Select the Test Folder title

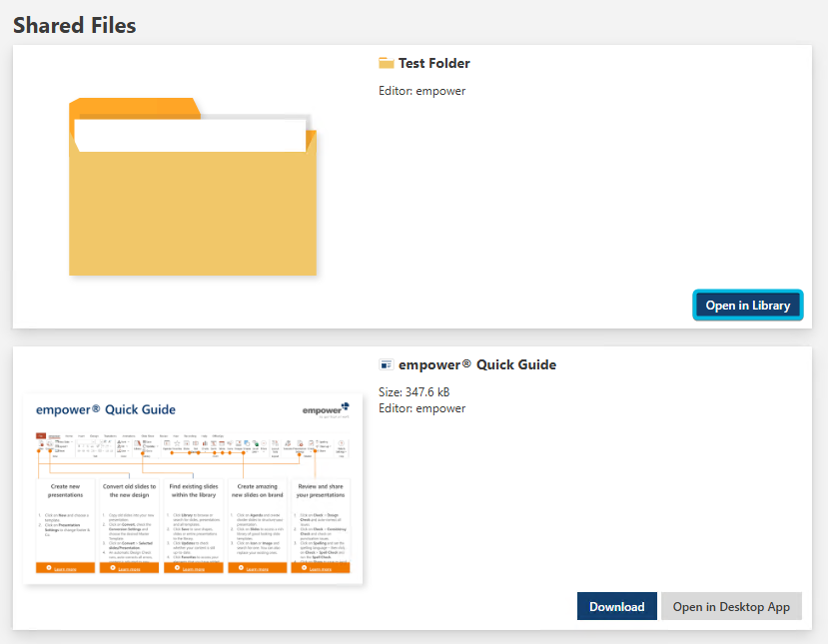tap(434, 64)
